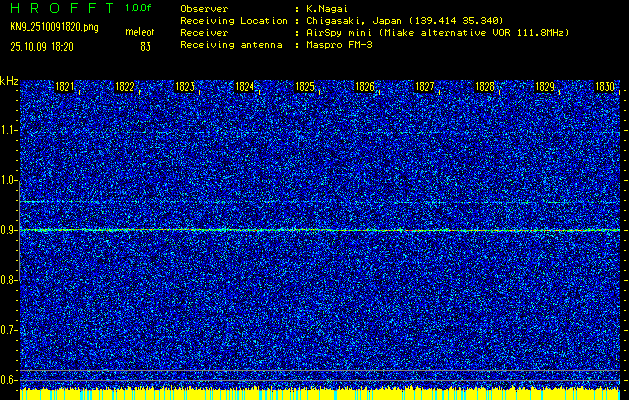Click the kHz axis unit label
Viewport: 629px width, 400px height.
[x=9, y=80]
